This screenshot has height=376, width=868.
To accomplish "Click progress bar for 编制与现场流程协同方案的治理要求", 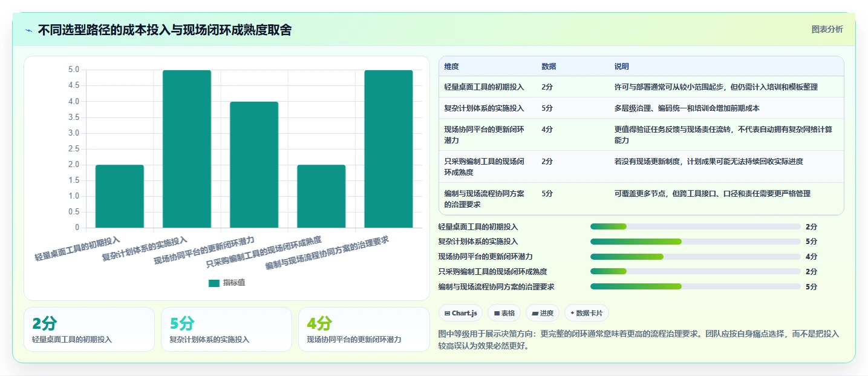I will [x=696, y=286].
